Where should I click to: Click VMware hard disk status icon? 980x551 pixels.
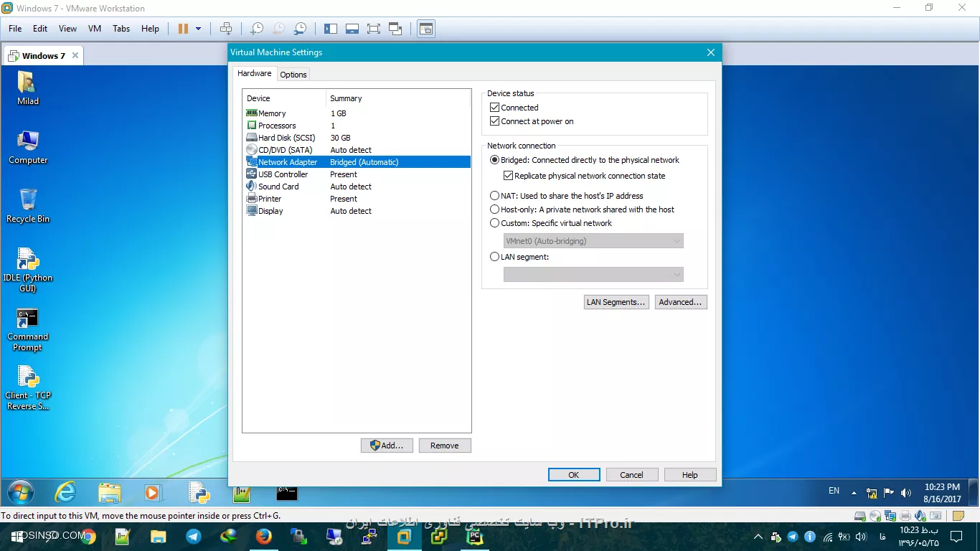[860, 516]
